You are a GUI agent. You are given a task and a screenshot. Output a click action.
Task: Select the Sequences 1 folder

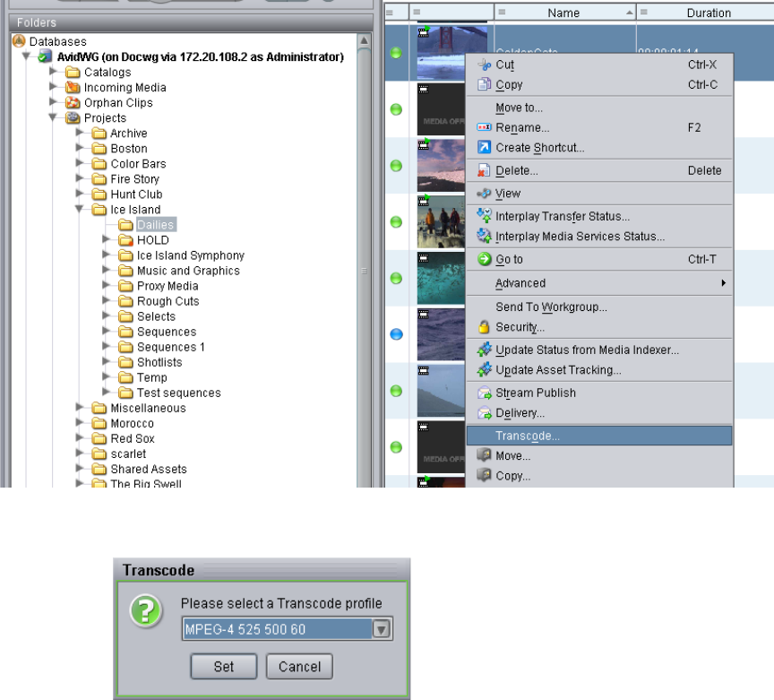[170, 347]
